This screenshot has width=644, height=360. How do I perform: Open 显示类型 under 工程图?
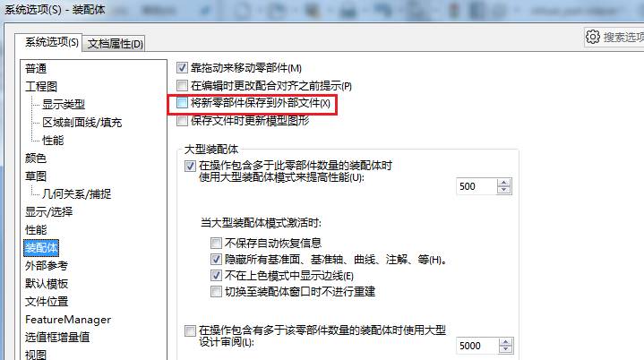[64, 104]
